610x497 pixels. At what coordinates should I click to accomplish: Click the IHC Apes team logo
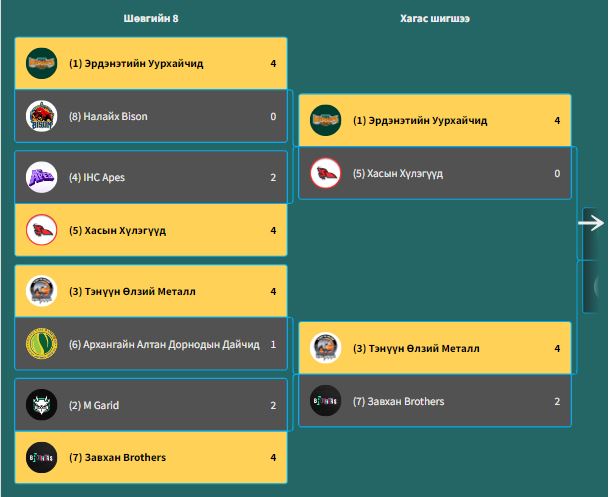(41, 178)
